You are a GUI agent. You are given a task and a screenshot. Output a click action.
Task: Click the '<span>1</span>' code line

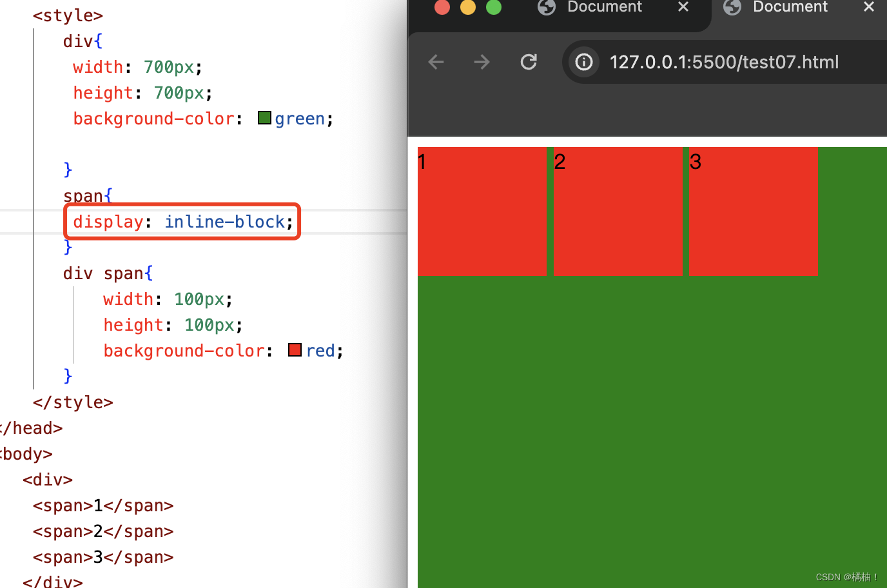[103, 505]
